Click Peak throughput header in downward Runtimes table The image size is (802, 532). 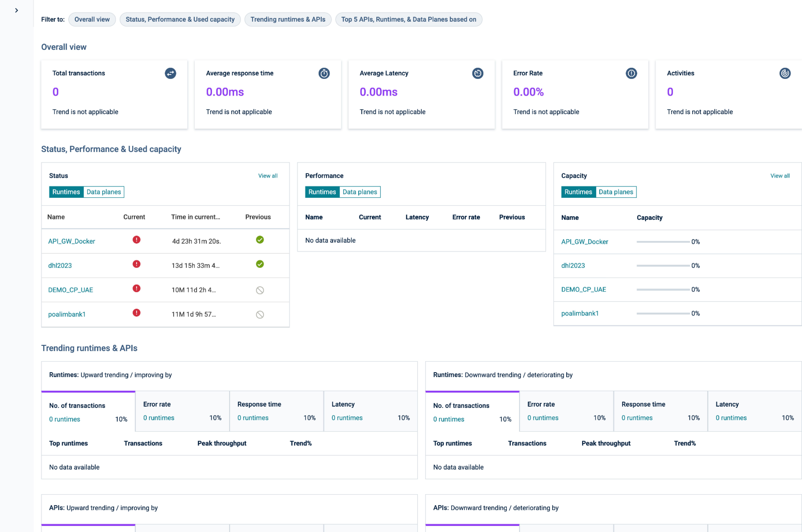[606, 443]
